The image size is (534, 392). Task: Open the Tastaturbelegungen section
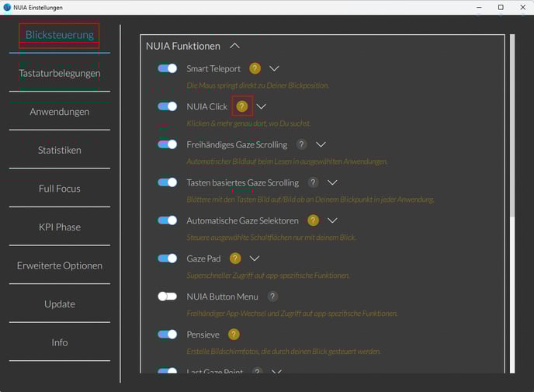(x=60, y=73)
